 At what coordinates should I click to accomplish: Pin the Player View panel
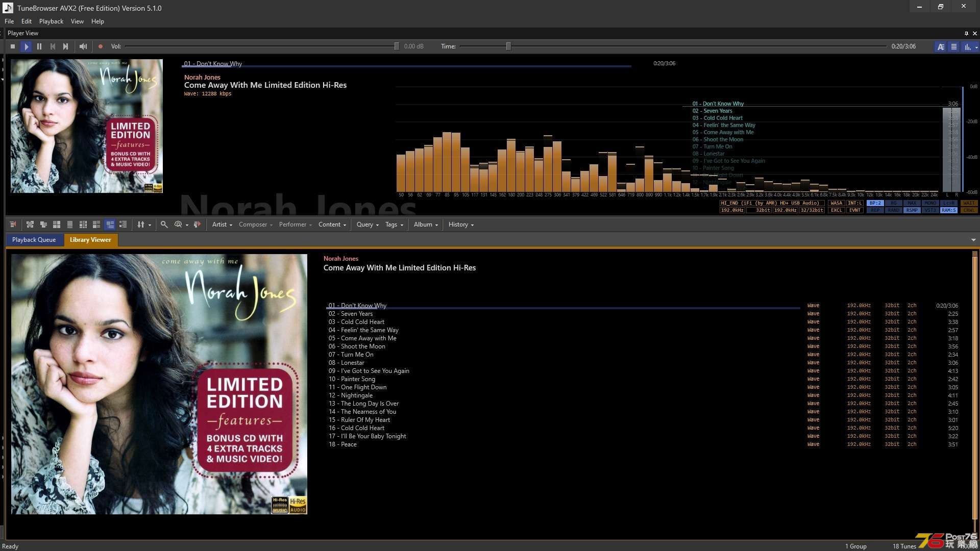[966, 33]
